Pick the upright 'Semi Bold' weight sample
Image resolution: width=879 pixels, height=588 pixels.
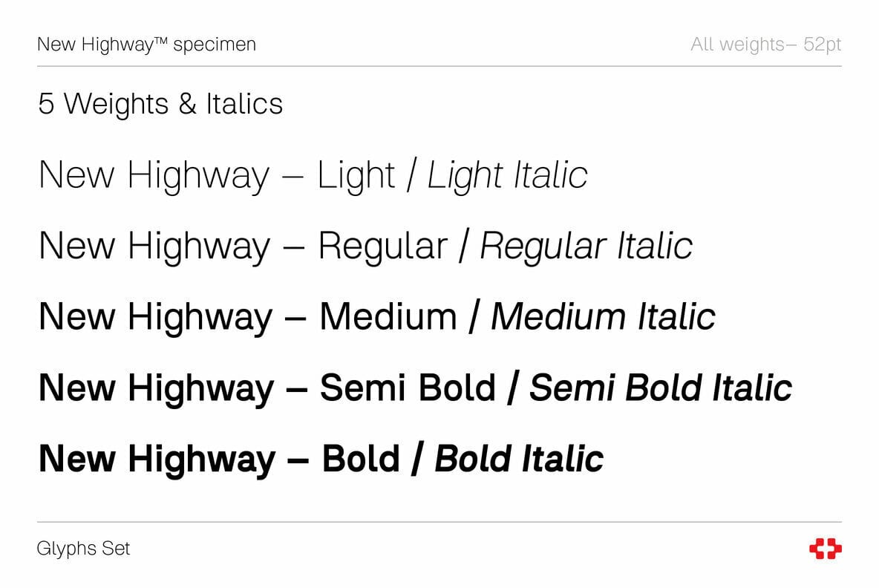[x=407, y=388]
